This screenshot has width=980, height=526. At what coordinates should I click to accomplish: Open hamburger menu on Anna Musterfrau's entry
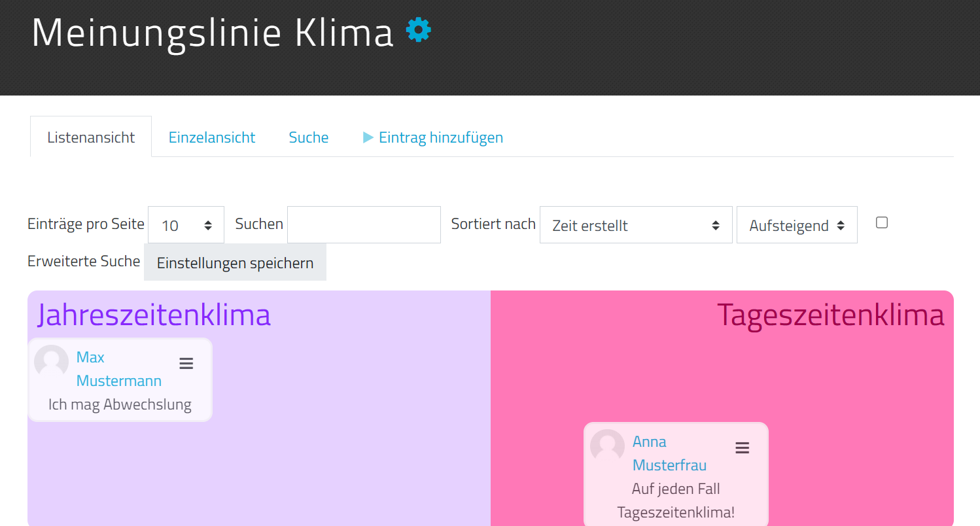(x=742, y=448)
